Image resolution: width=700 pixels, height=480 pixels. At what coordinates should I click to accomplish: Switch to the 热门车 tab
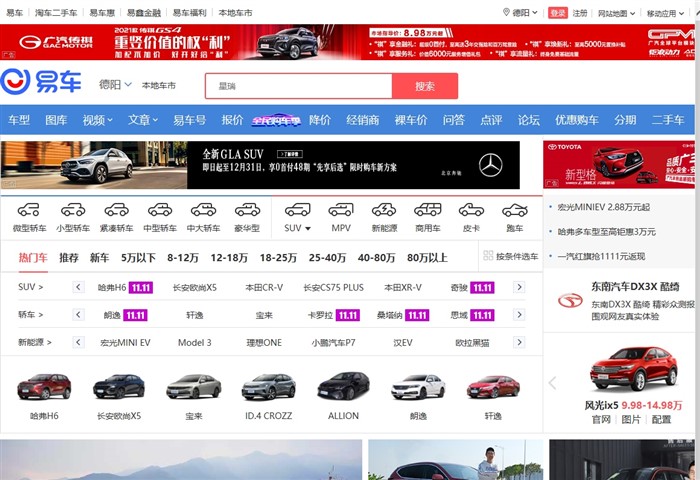coord(33,258)
